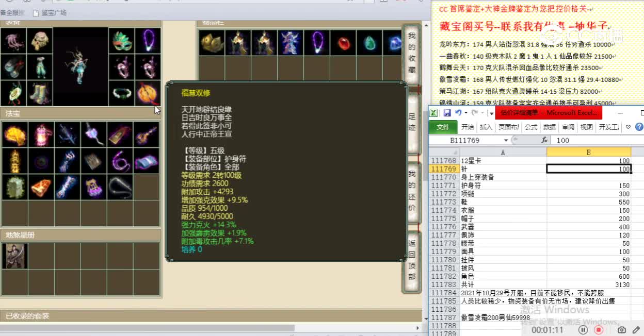Select the red gem item
This screenshot has width=644, height=336.
(x=344, y=42)
